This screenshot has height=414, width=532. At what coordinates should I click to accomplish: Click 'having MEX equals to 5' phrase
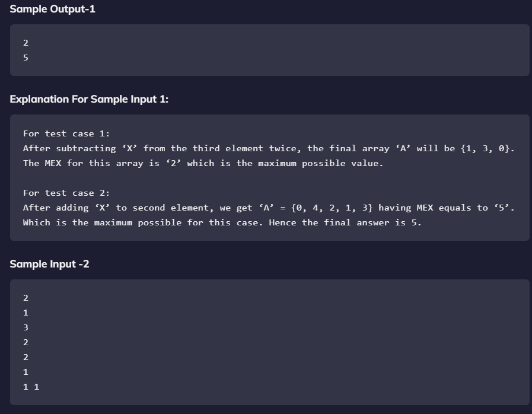pyautogui.click(x=447, y=208)
